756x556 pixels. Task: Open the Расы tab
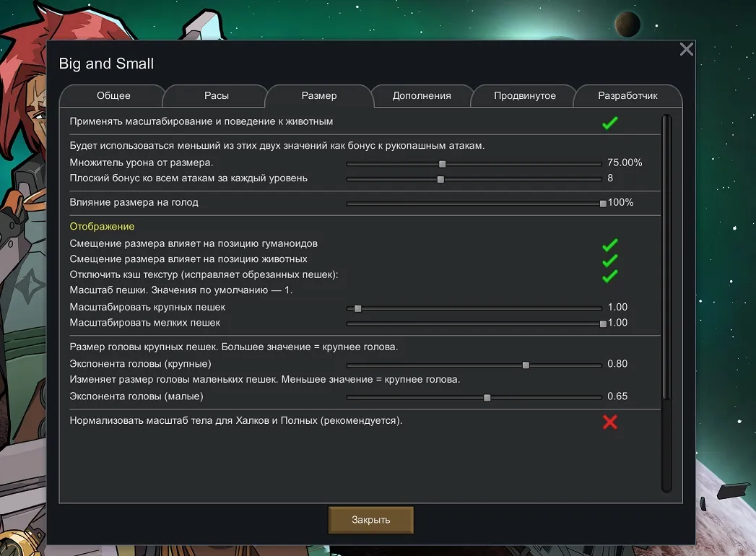pos(216,95)
